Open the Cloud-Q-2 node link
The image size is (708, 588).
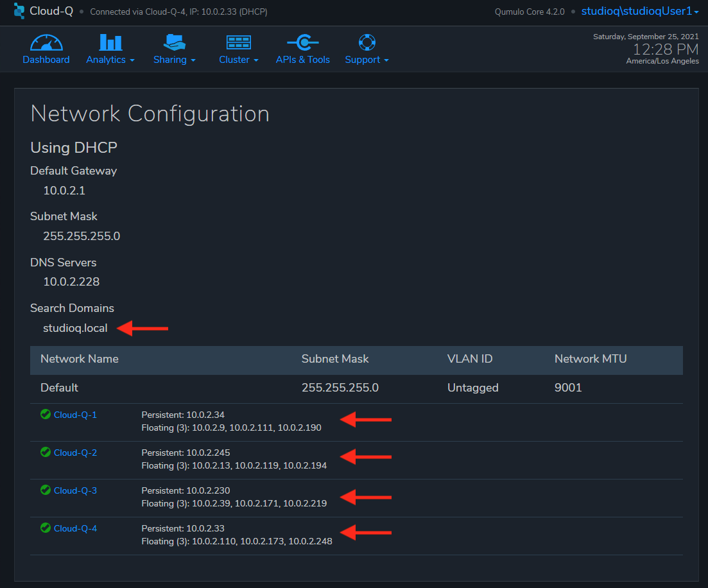(75, 453)
